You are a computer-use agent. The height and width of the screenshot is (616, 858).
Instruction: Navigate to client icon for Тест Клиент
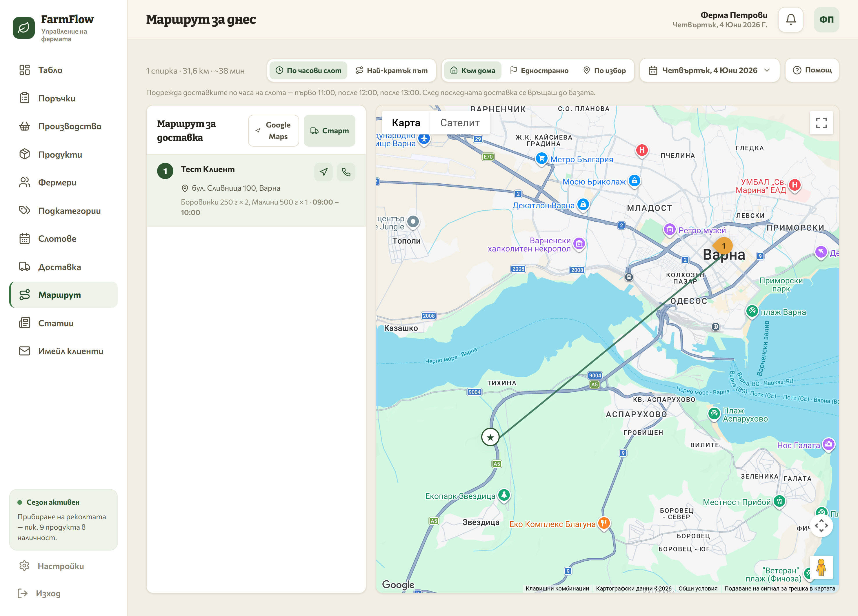click(323, 172)
